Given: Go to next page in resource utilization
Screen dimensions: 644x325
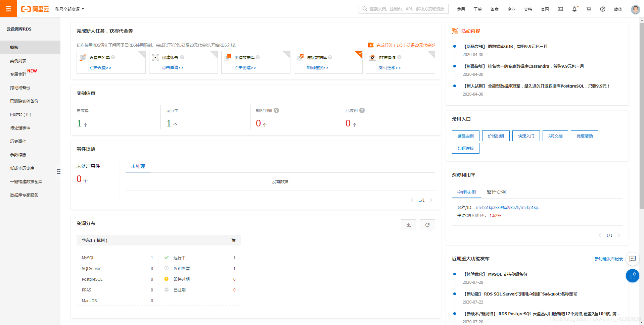Looking at the screenshot, I should click(619, 235).
